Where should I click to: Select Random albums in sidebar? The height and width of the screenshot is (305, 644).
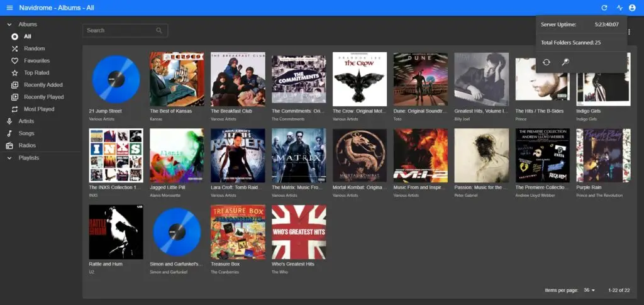(x=35, y=48)
